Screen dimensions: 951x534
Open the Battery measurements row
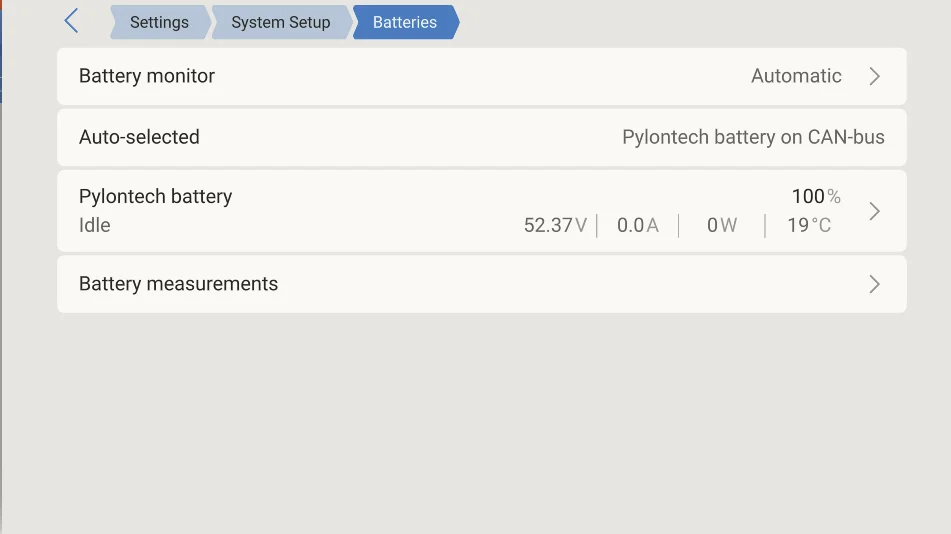(x=482, y=284)
